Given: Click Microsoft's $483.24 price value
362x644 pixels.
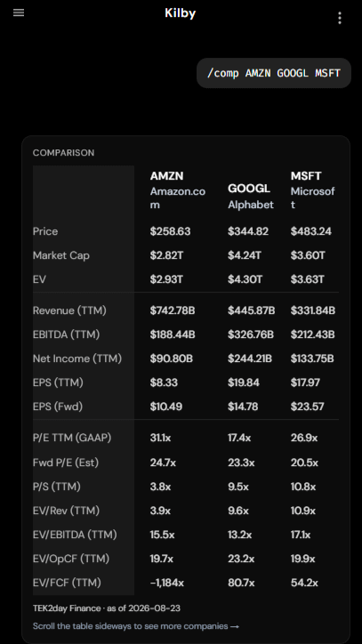Looking at the screenshot, I should [x=311, y=231].
